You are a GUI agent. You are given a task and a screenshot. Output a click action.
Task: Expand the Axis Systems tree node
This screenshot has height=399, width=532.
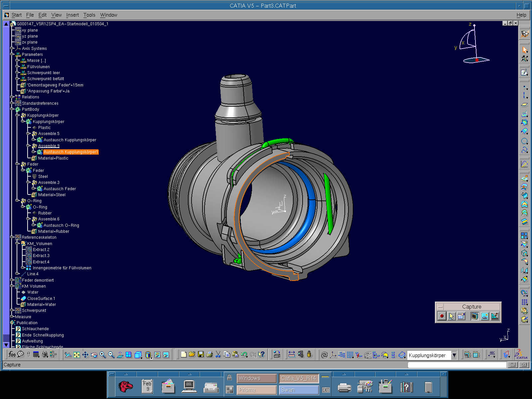click(12, 48)
